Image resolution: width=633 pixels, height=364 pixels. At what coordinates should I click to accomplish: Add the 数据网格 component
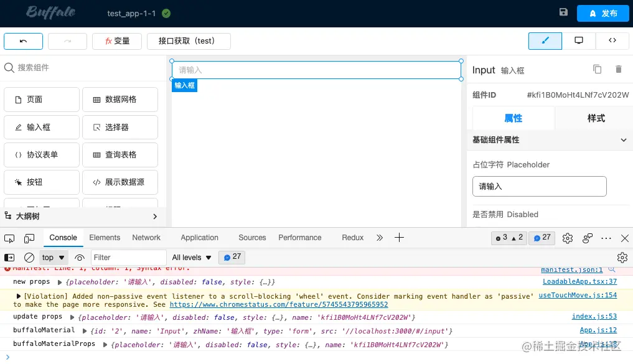(x=120, y=100)
